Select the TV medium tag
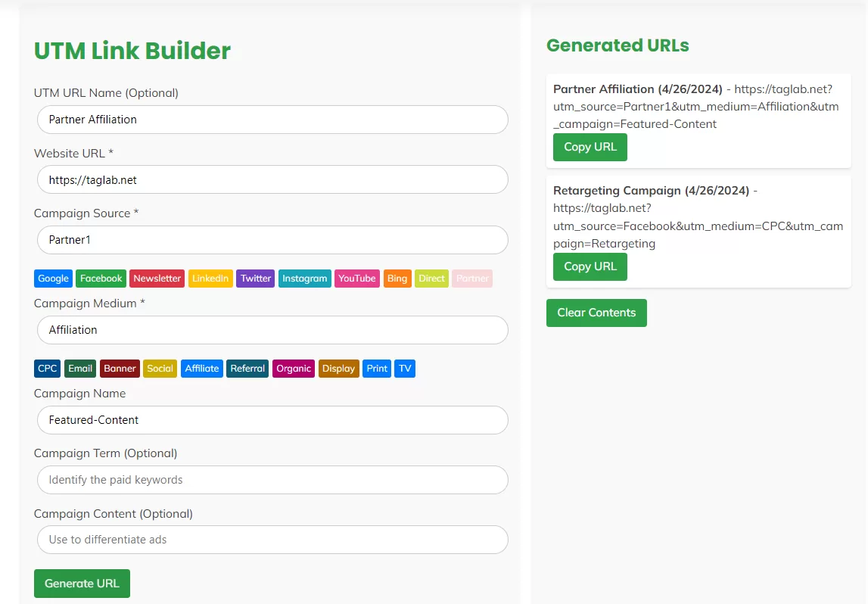Viewport: 868px width, 604px height. coord(405,369)
